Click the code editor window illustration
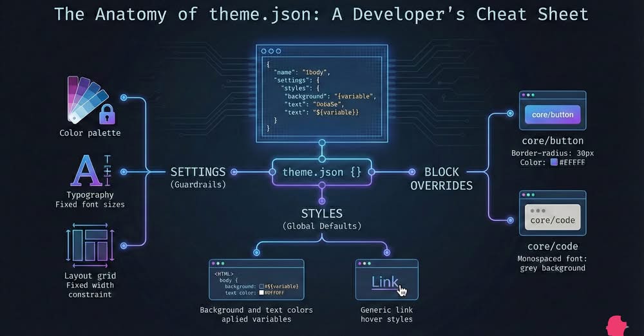 (322, 93)
